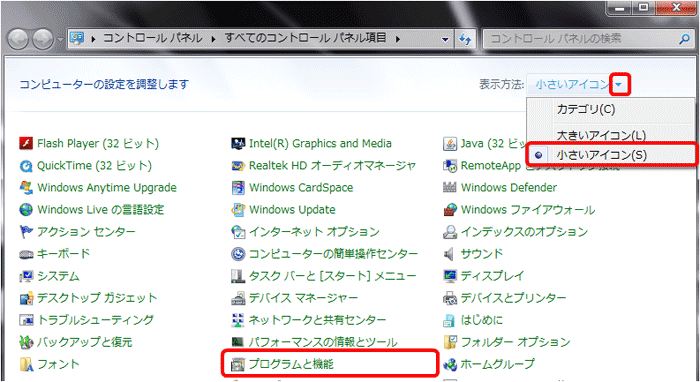Open アクション センター flag icon
Image resolution: width=700 pixels, height=382 pixels.
point(26,232)
